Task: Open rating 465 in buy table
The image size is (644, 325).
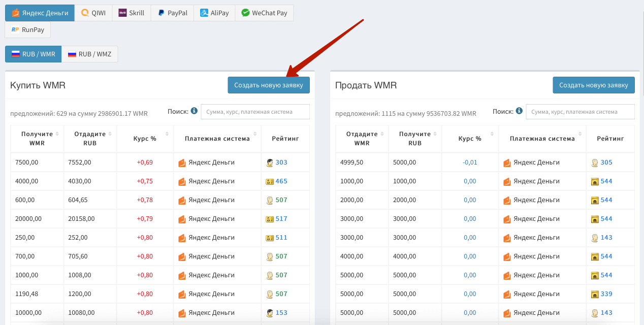Action: coord(281,181)
